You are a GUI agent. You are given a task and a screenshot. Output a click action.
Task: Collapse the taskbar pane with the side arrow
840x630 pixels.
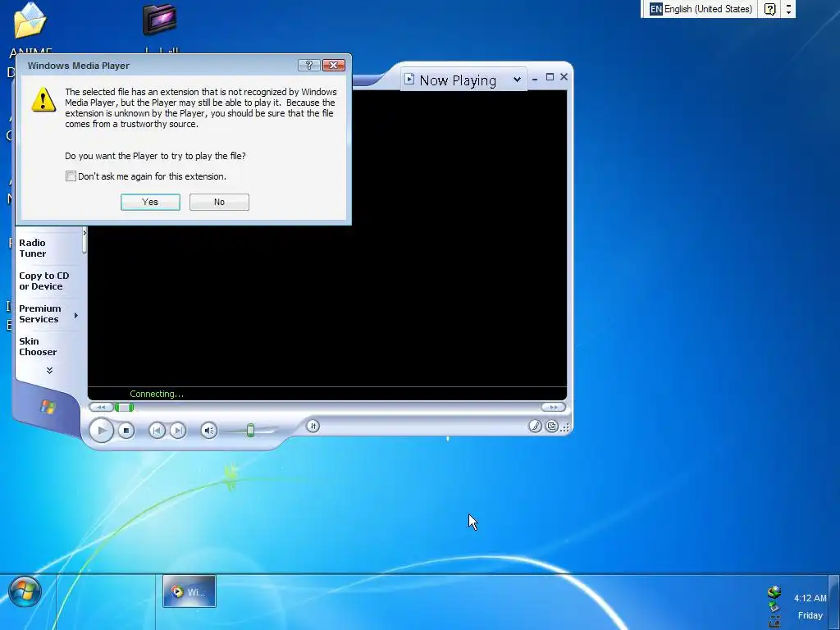click(84, 233)
